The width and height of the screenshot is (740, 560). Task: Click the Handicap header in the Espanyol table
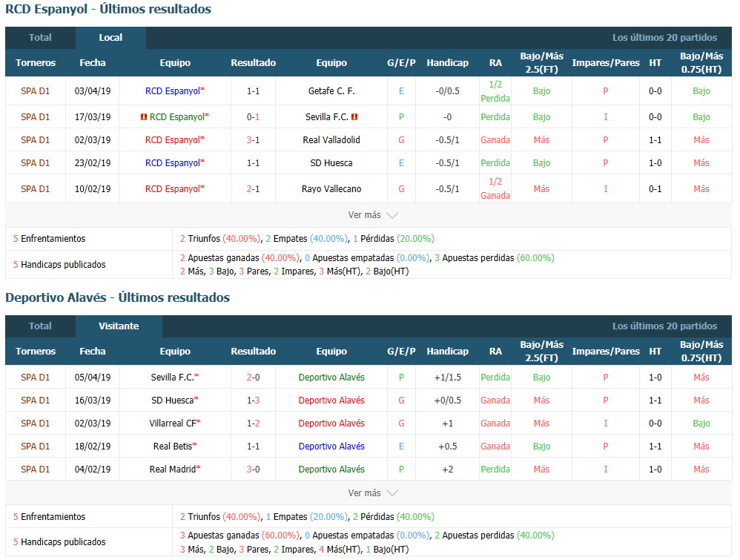(x=447, y=63)
